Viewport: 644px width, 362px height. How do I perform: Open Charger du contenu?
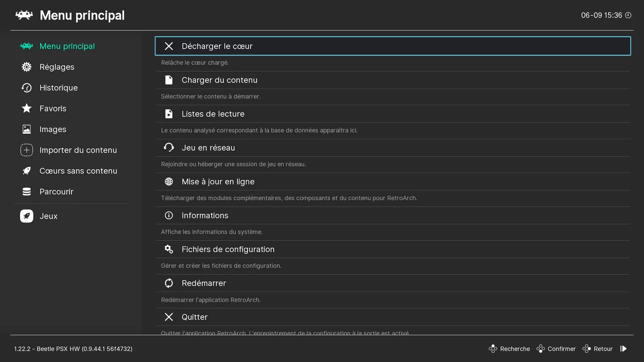coord(392,80)
